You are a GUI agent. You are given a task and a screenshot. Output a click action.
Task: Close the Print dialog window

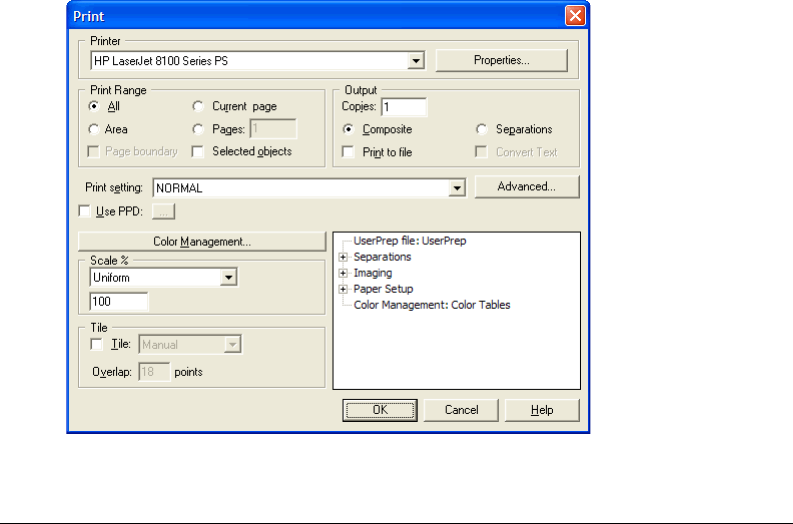575,16
